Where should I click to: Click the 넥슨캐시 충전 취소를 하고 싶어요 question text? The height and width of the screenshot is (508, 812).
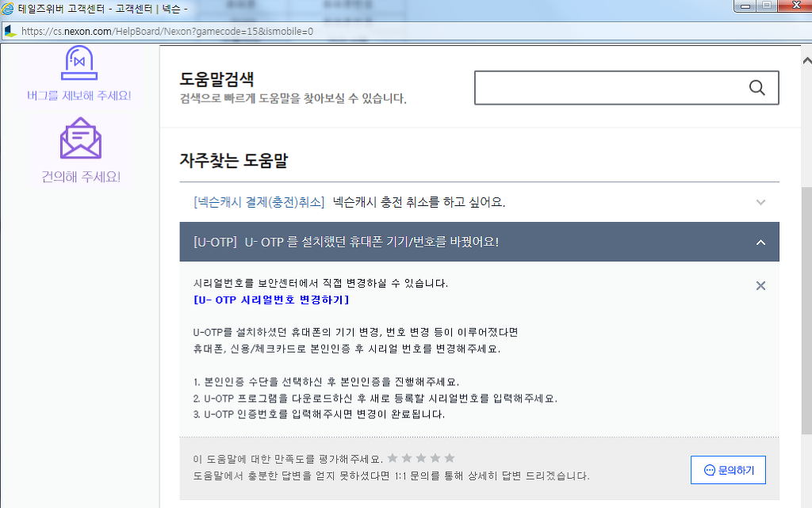419,202
